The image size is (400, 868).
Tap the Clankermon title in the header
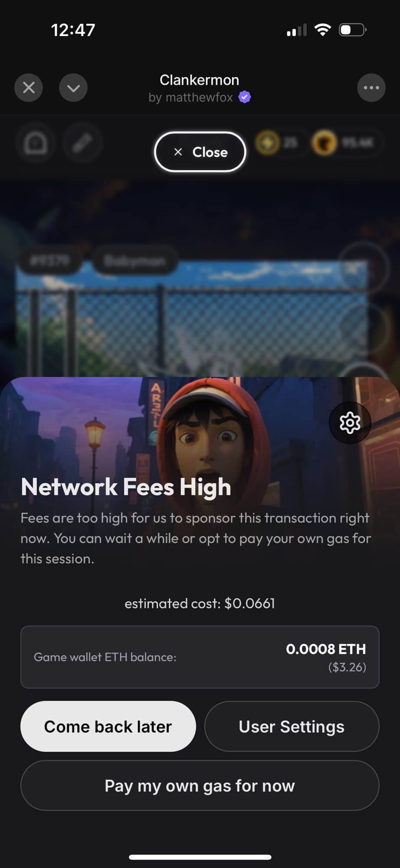pos(200,80)
